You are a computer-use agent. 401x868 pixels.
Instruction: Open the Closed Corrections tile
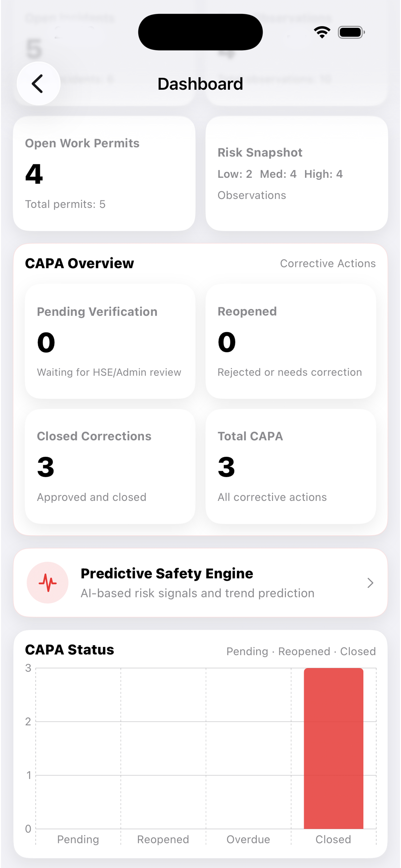pos(110,466)
